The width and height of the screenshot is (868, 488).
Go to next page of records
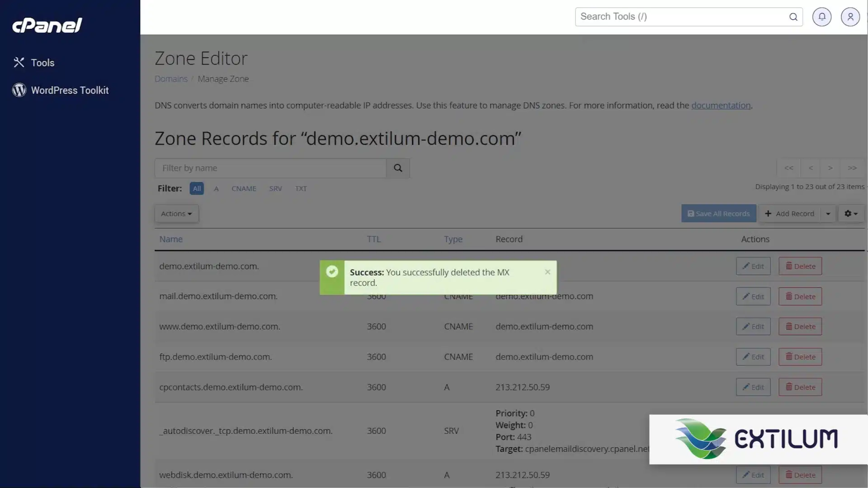point(830,168)
